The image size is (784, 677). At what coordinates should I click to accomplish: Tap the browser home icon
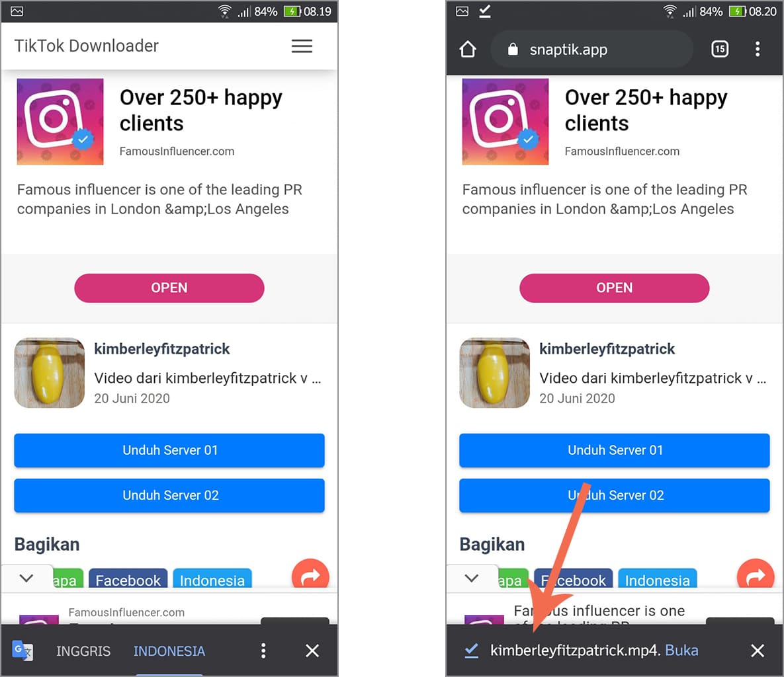tap(468, 49)
